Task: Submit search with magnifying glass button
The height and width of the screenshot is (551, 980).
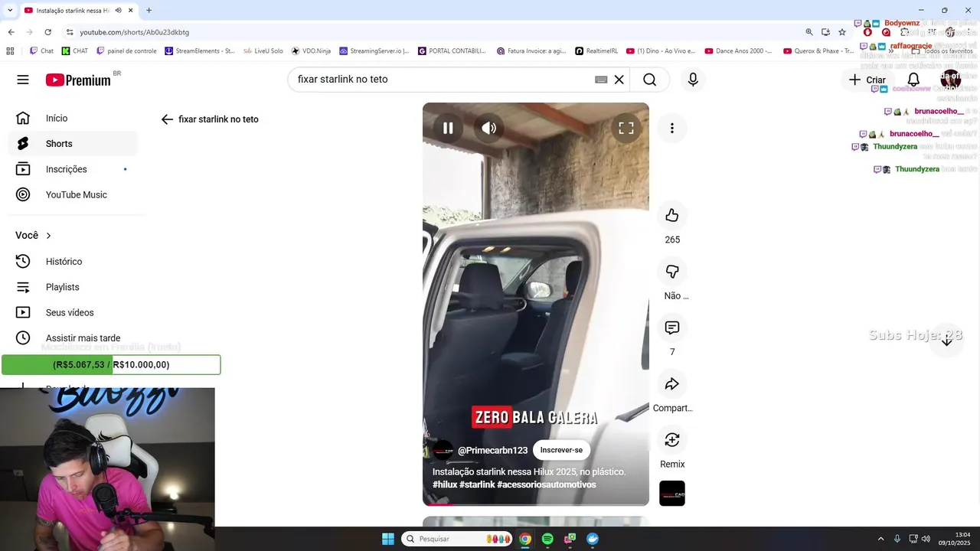Action: pyautogui.click(x=650, y=80)
